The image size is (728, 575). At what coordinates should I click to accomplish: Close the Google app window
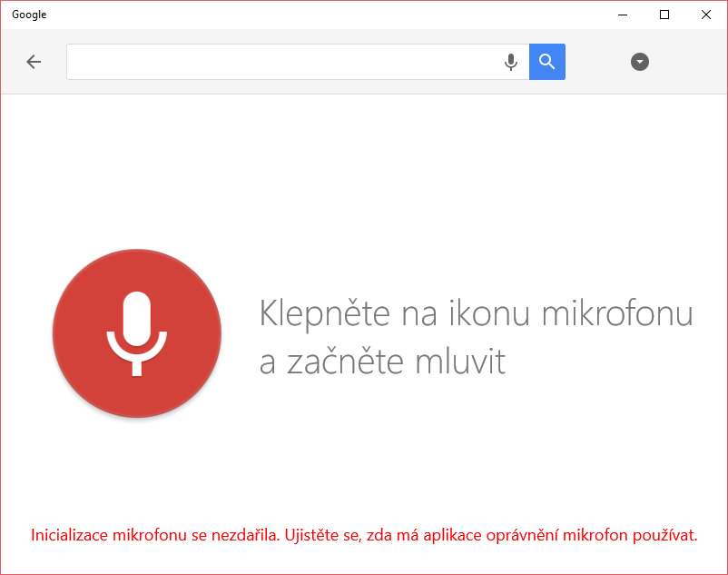click(x=706, y=15)
